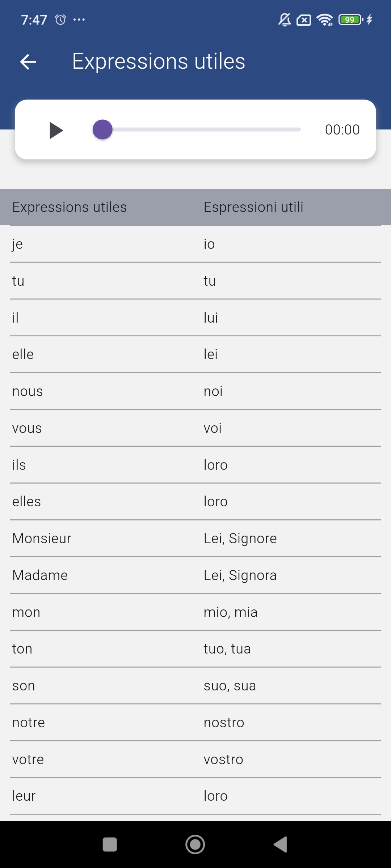Tap the battery indicator icon
The height and width of the screenshot is (868, 391).
coord(350,20)
